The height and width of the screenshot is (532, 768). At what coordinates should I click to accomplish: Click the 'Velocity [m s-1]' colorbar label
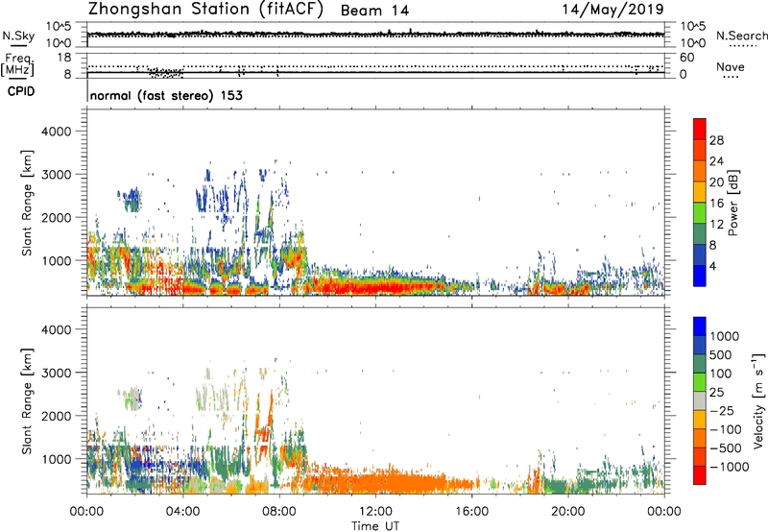tap(758, 400)
